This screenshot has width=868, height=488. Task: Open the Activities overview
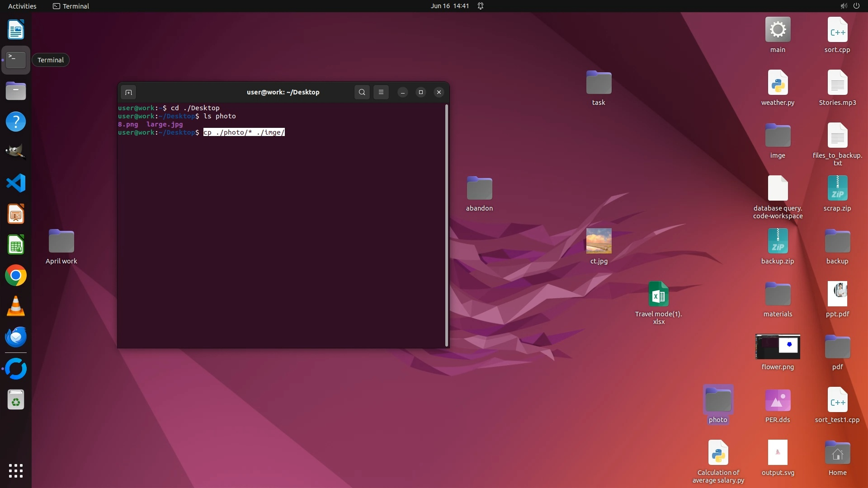click(x=22, y=6)
